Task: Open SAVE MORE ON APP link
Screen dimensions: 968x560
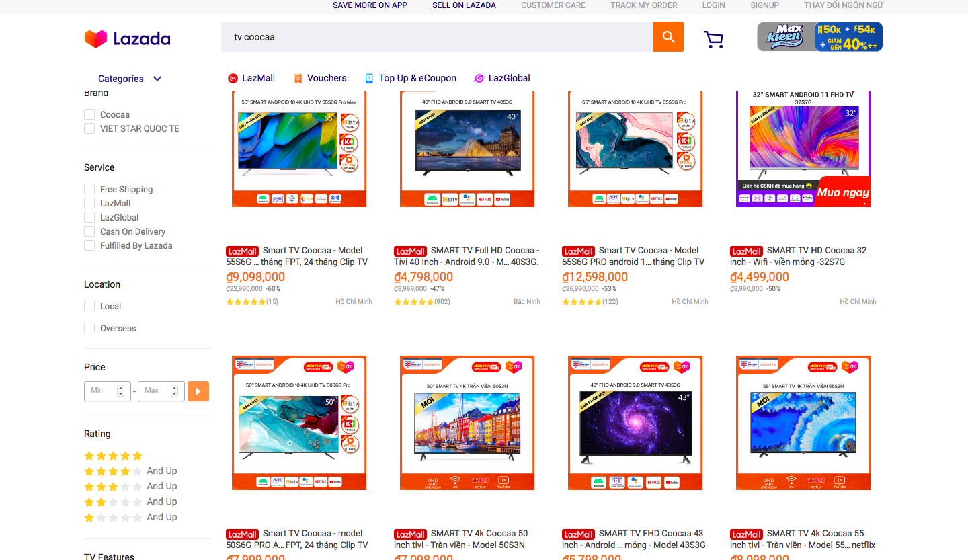Action: tap(370, 5)
